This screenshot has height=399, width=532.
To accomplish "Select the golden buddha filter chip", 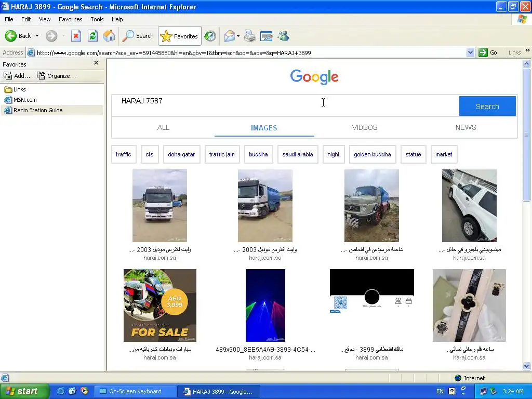I will pyautogui.click(x=373, y=154).
